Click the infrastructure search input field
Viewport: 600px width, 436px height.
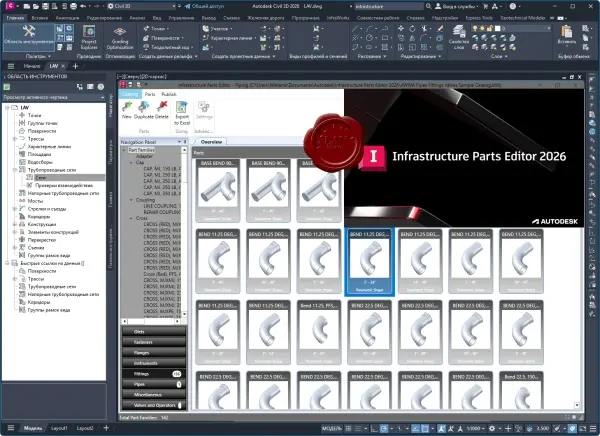pyautogui.click(x=388, y=6)
